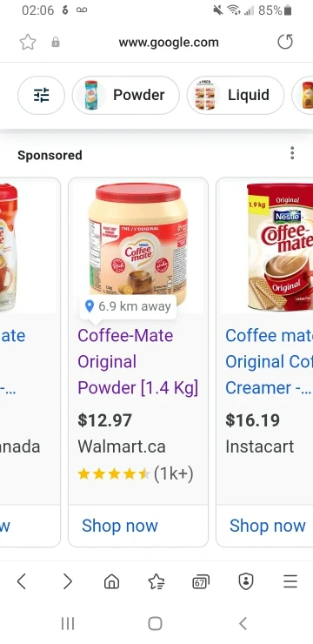Open Coffee-Mate Original Powder [1.4 Kg] link
The height and width of the screenshot is (644, 313).
pyautogui.click(x=138, y=362)
